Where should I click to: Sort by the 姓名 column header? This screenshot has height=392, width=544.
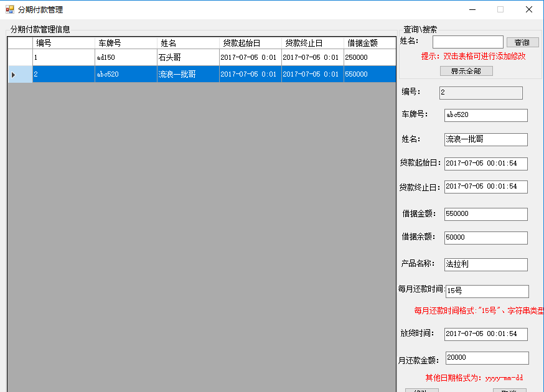188,43
